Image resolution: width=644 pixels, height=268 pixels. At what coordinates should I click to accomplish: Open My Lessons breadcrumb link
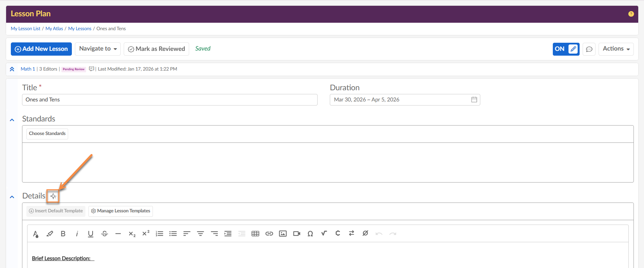(80, 28)
